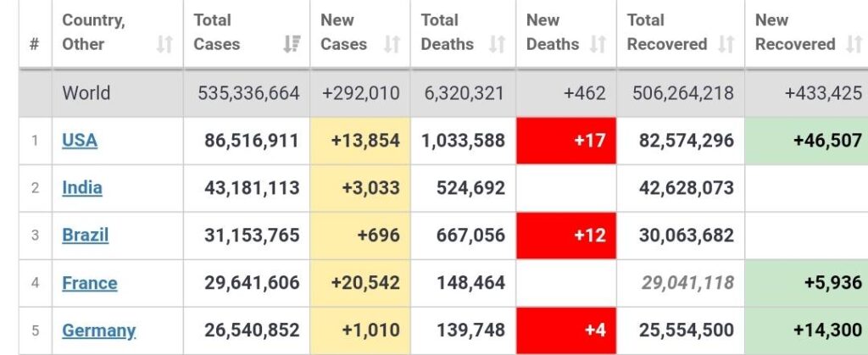Image resolution: width=868 pixels, height=355 pixels.
Task: Sort by New Deaths sort icon
Action: [x=599, y=44]
